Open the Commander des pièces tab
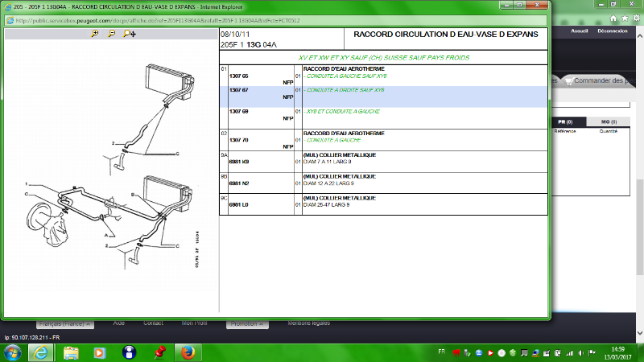Screen dimensions: 644x362 click(600, 81)
